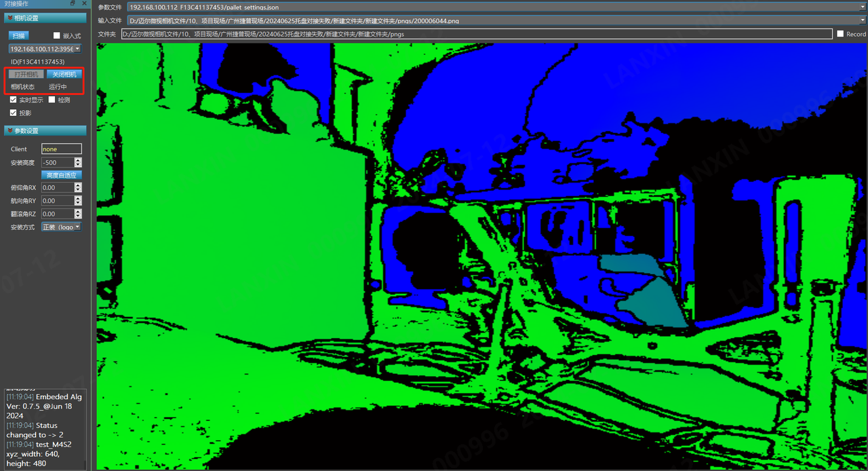Click the 运行中 camera status text
This screenshot has width=868, height=471.
coord(58,87)
